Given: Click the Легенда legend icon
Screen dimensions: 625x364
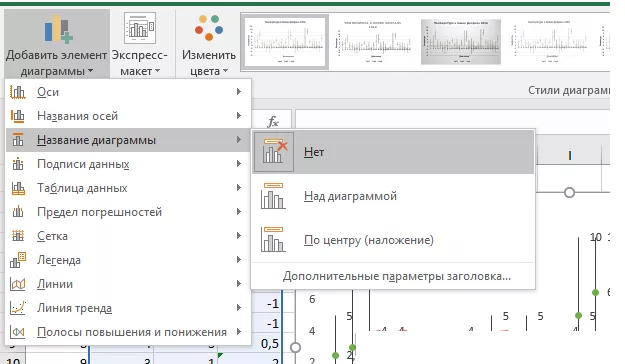Looking at the screenshot, I should click(18, 260).
